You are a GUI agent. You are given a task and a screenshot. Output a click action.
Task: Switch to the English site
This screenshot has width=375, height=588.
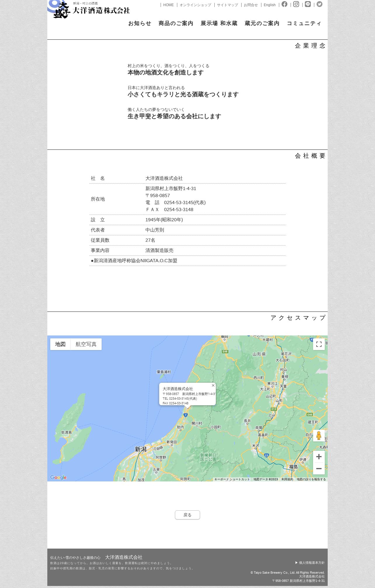(270, 5)
